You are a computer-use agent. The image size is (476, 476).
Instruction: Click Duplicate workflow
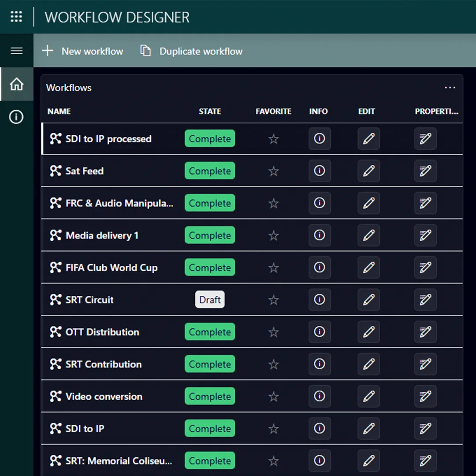tap(192, 51)
